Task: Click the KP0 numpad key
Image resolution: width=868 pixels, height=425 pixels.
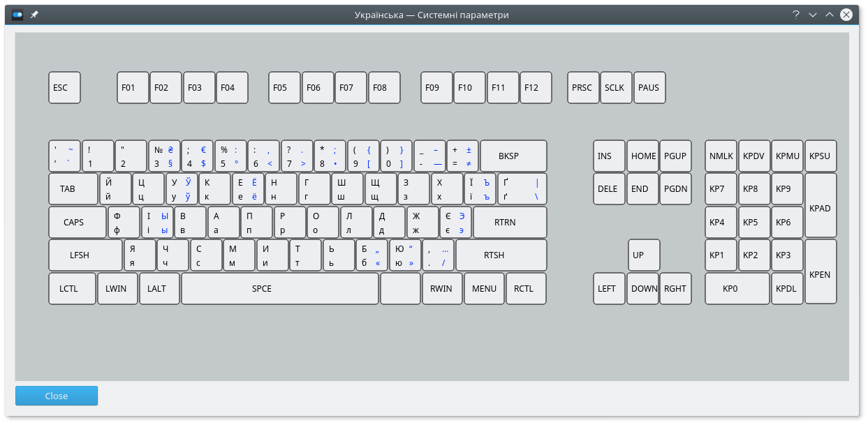Action: click(x=737, y=289)
